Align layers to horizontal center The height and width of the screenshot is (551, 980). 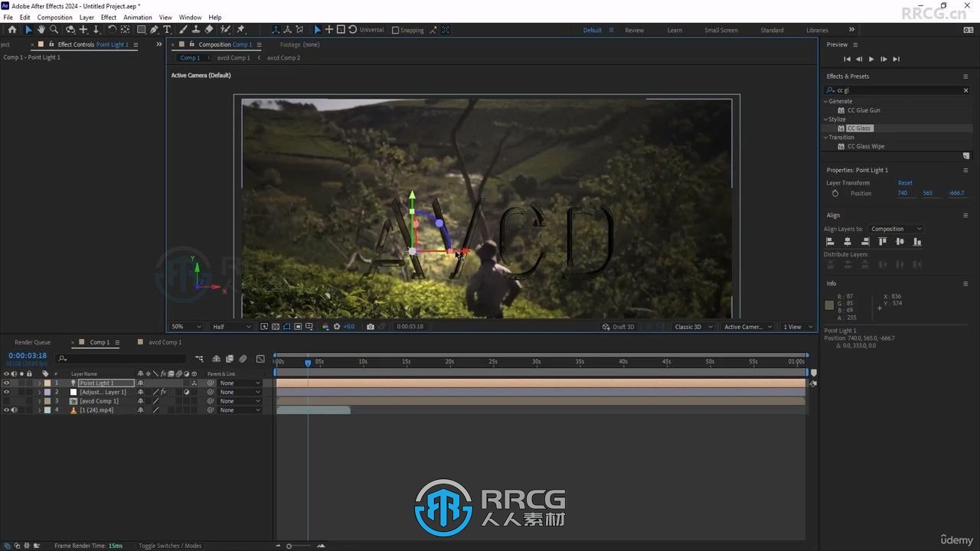(848, 242)
